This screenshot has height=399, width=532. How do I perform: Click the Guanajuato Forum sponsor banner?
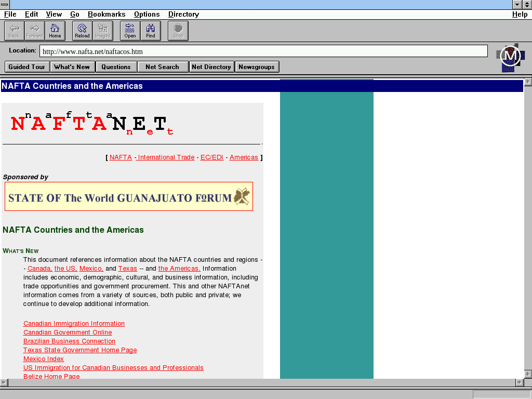tap(129, 196)
